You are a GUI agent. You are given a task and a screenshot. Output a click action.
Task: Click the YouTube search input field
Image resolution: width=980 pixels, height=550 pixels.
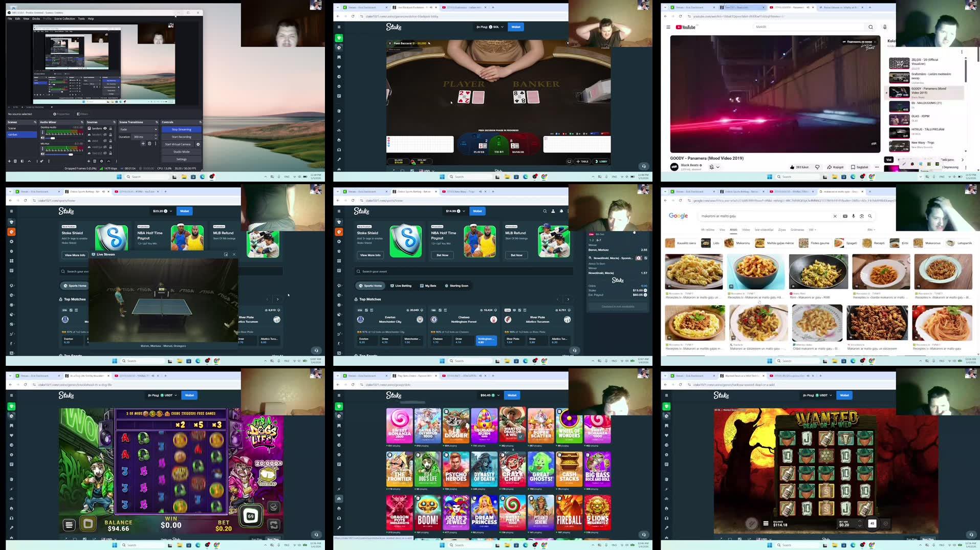[809, 27]
